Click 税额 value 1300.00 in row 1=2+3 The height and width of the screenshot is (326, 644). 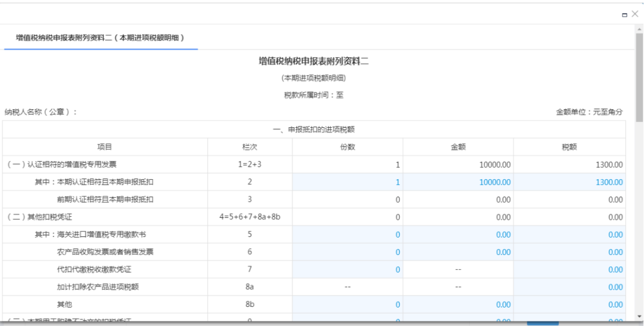609,165
